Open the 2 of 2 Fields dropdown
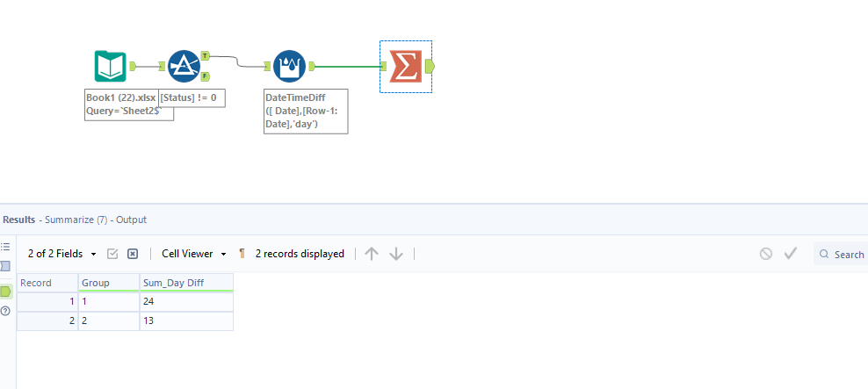Image resolution: width=868 pixels, height=389 pixels. (x=62, y=254)
